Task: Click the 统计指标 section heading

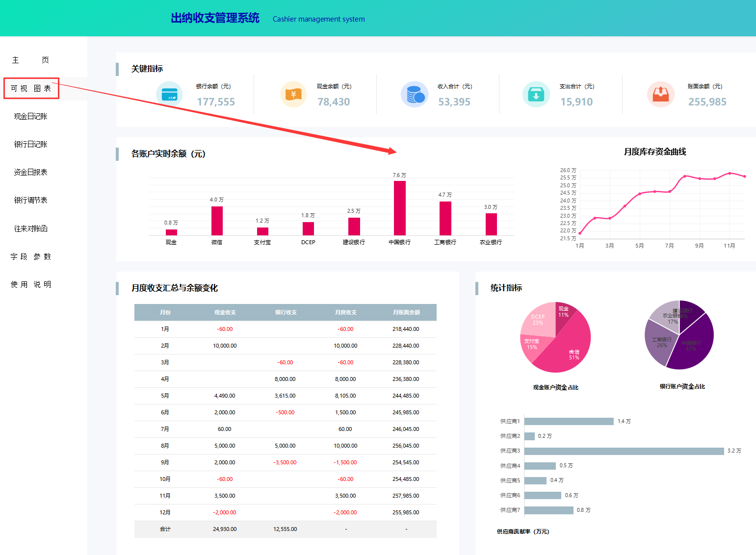Action: pos(506,288)
